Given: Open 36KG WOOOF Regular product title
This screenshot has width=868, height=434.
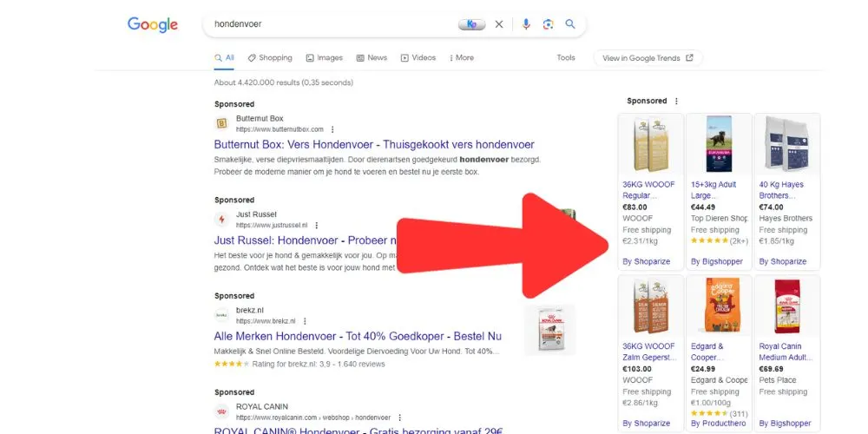Looking at the screenshot, I should click(x=648, y=190).
